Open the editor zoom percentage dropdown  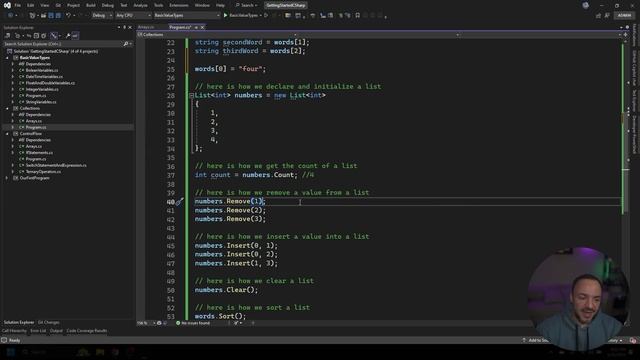pyautogui.click(x=146, y=323)
